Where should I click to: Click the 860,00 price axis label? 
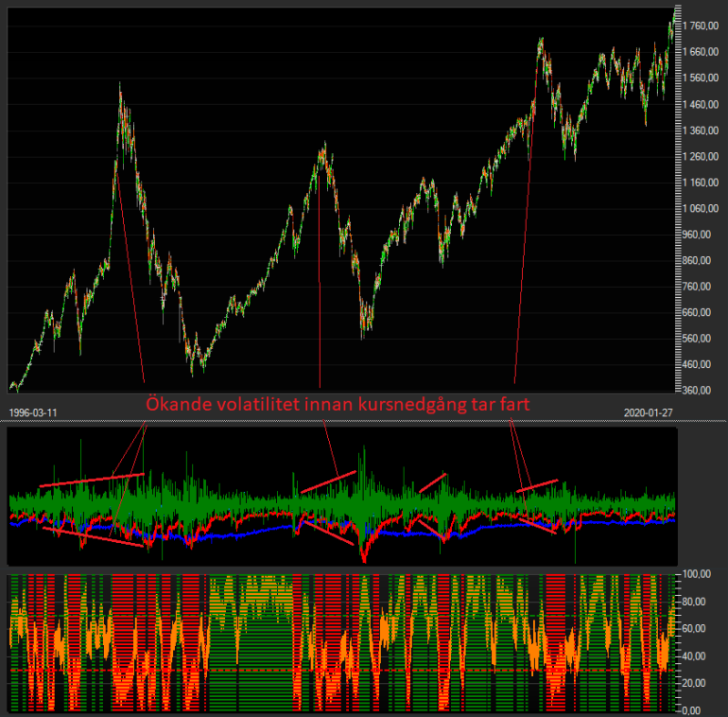coord(697,260)
